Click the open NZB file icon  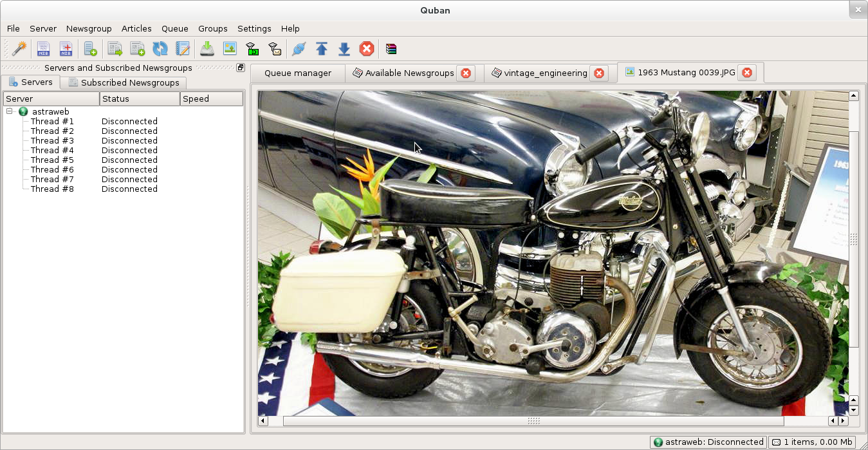click(43, 48)
